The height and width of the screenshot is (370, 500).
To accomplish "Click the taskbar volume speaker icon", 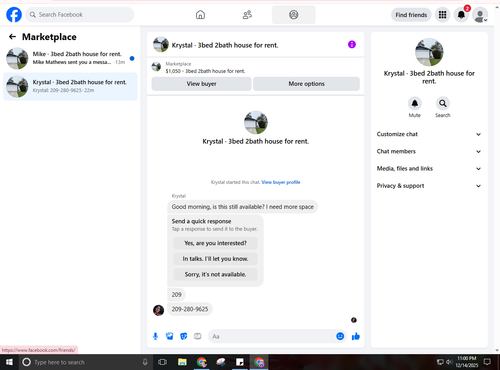I will (449, 362).
